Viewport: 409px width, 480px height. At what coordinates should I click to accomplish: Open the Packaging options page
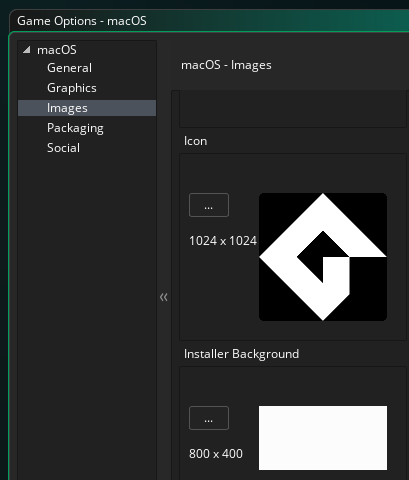click(x=75, y=128)
